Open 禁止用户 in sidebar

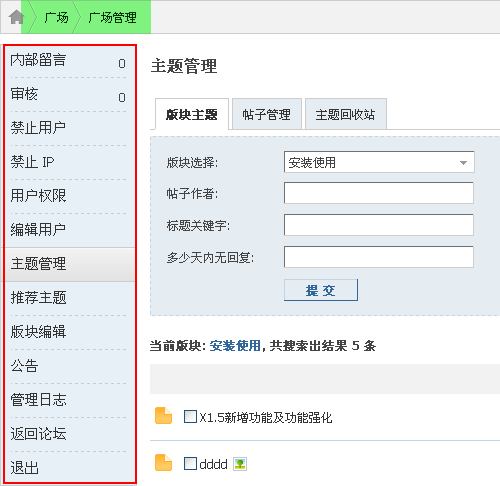pyautogui.click(x=38, y=128)
